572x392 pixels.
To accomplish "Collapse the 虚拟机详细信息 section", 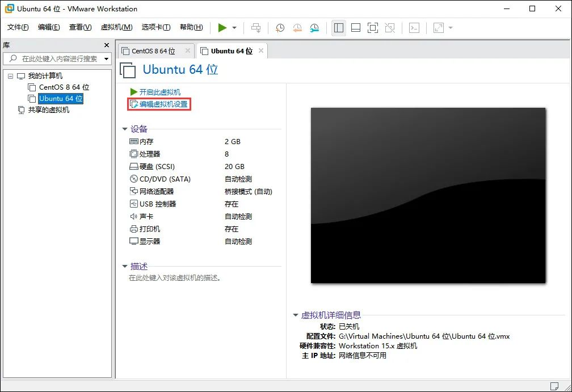I will 296,315.
